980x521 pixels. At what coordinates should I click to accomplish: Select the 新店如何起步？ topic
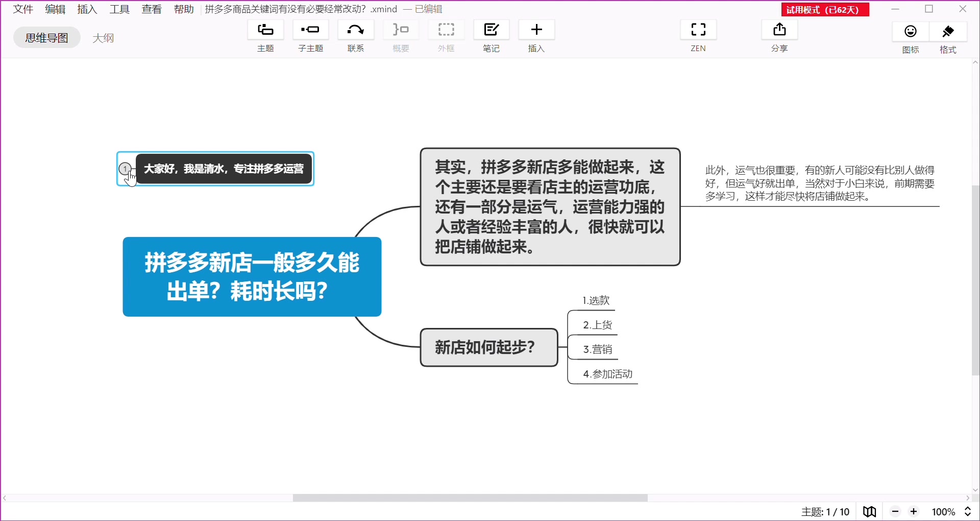(489, 347)
